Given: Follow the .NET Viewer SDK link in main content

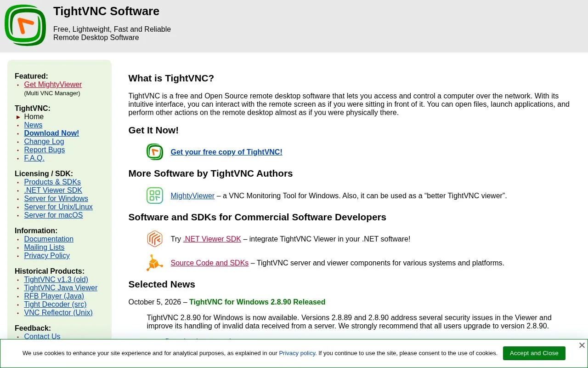Looking at the screenshot, I should pyautogui.click(x=212, y=239).
